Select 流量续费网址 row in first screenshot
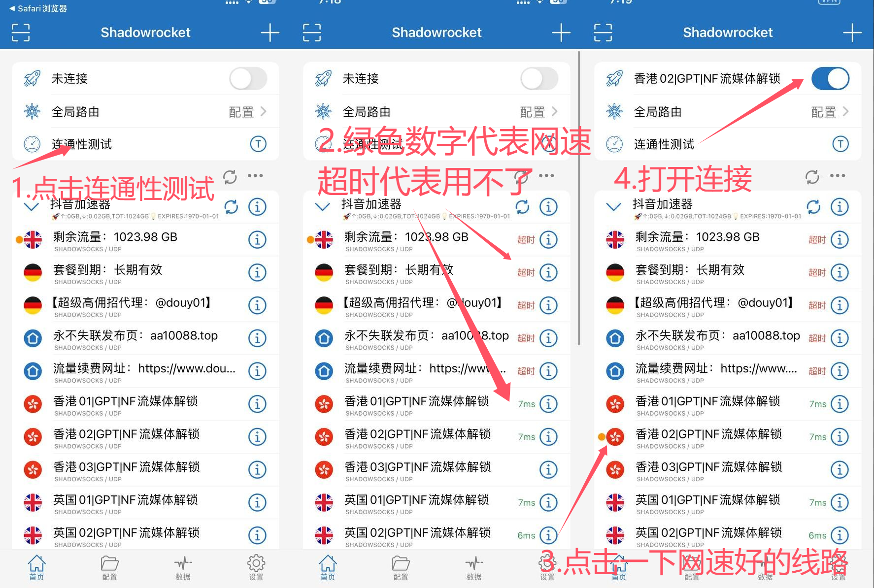 tap(145, 371)
